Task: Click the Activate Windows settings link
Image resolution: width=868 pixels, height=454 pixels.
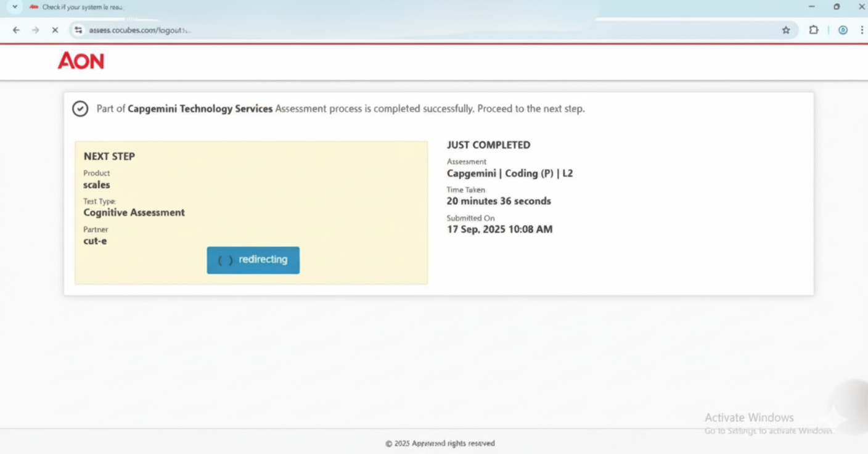Action: [769, 431]
